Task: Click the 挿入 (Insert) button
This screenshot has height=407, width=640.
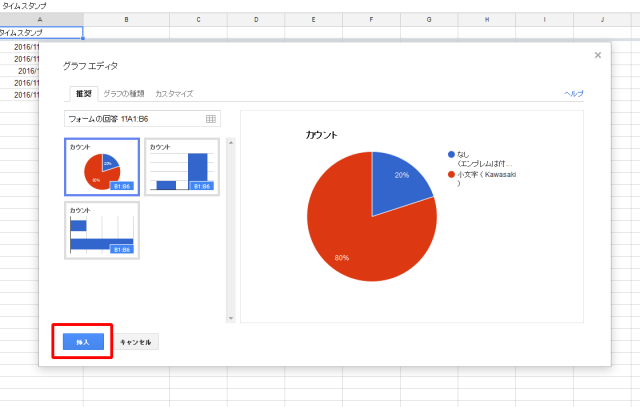Action: [x=83, y=342]
